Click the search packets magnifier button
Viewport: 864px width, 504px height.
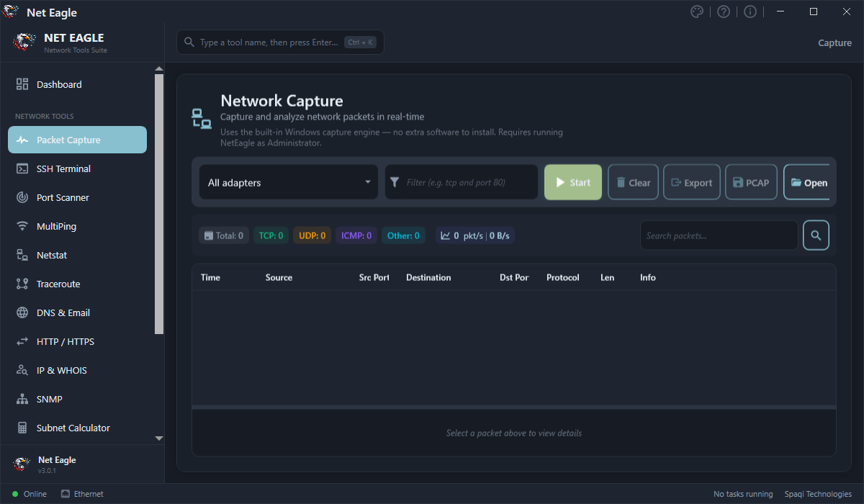(816, 235)
